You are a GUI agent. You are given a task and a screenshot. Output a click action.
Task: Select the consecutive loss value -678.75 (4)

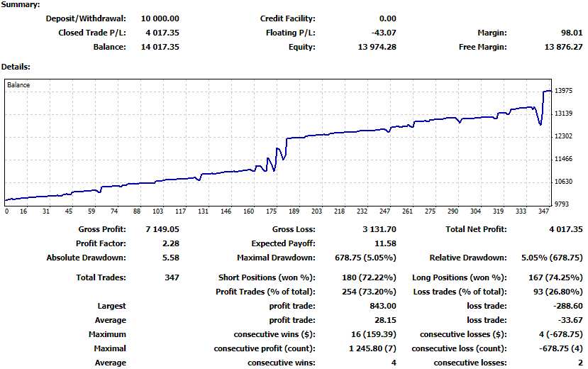tap(561, 348)
